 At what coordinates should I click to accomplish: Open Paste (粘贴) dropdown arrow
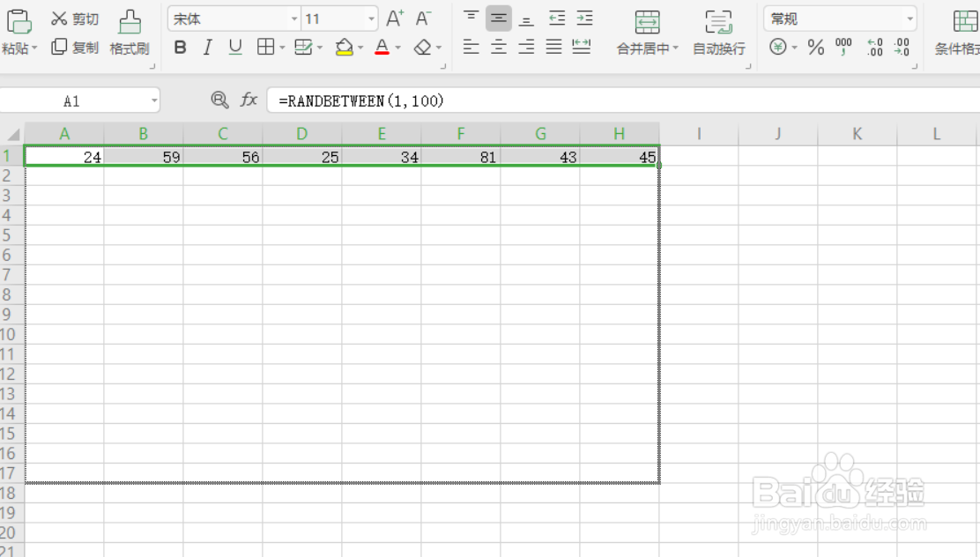click(34, 48)
